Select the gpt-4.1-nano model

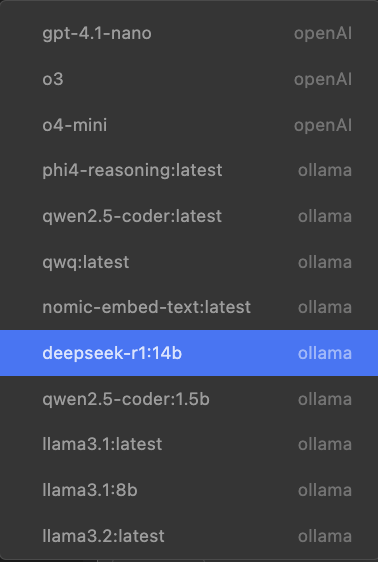click(x=189, y=33)
